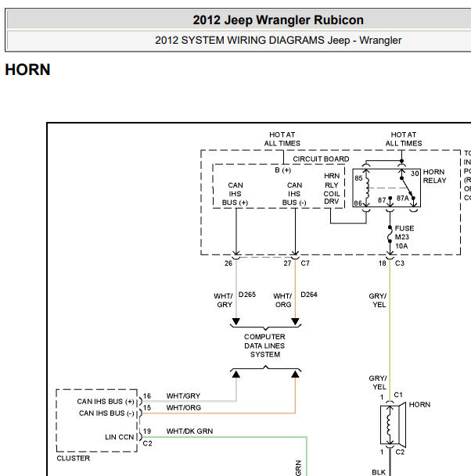
Task: Click the BLK wire label below the horn
Action: (x=379, y=472)
